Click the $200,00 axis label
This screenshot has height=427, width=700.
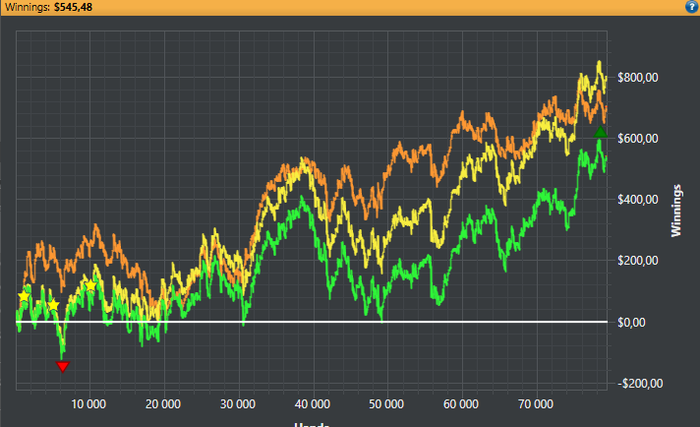[x=638, y=261]
